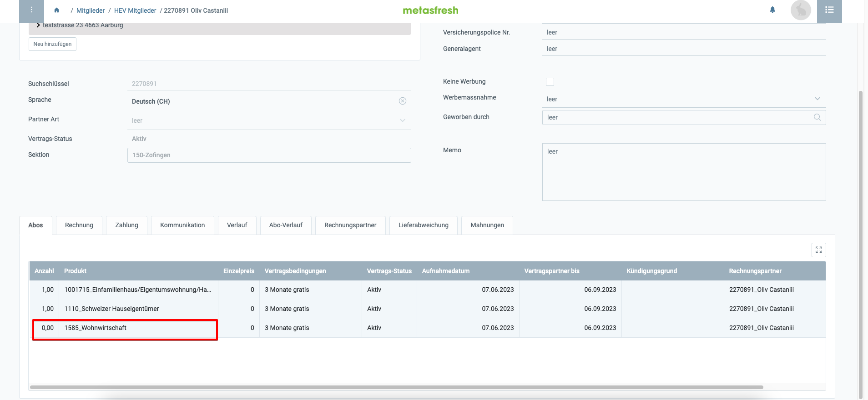
Task: Click the Suchschlüssel value 2270891
Action: click(x=144, y=84)
